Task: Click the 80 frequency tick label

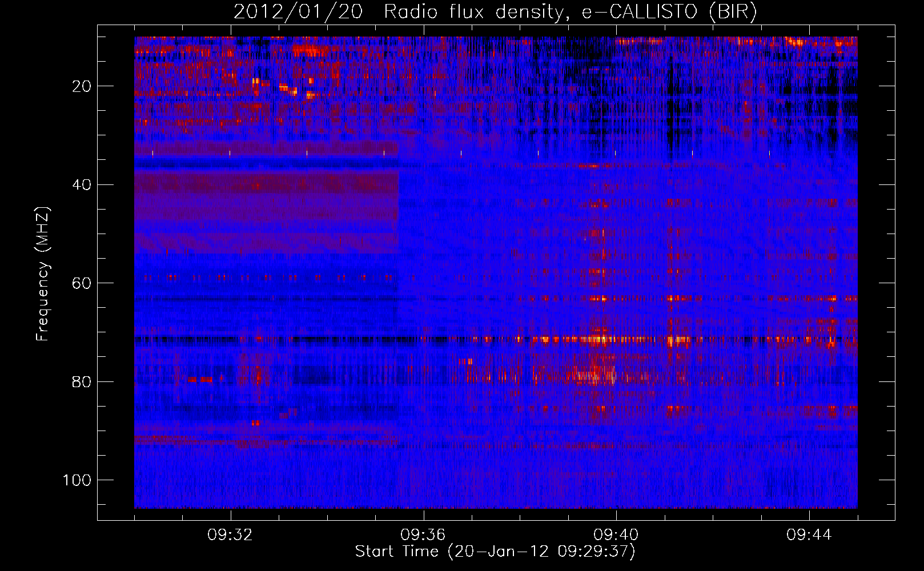Action: tap(82, 381)
